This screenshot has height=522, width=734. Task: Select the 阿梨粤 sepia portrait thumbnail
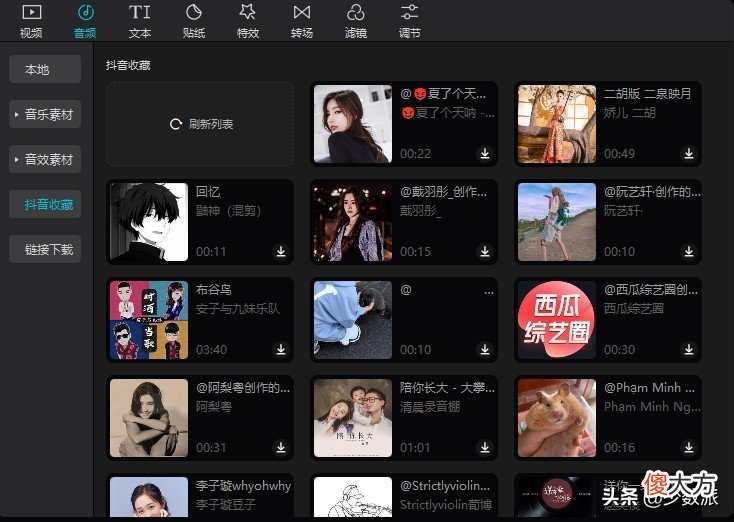[149, 418]
